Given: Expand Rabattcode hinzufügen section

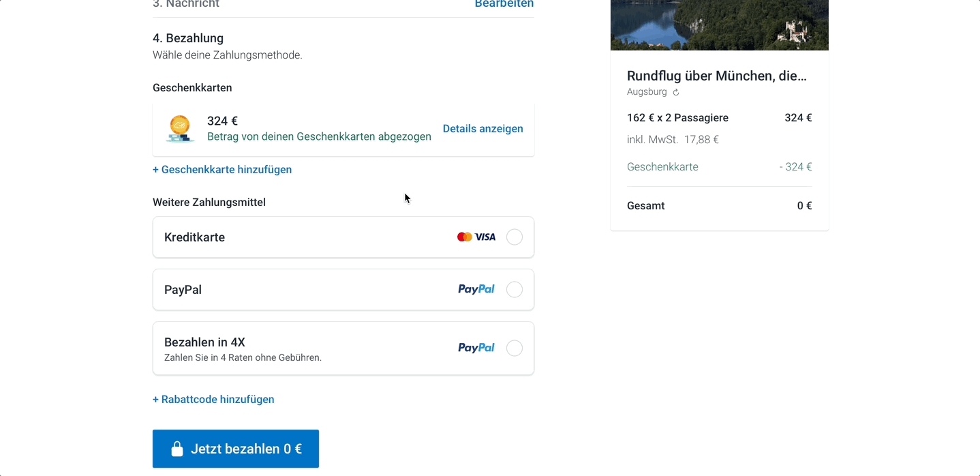Looking at the screenshot, I should (213, 400).
